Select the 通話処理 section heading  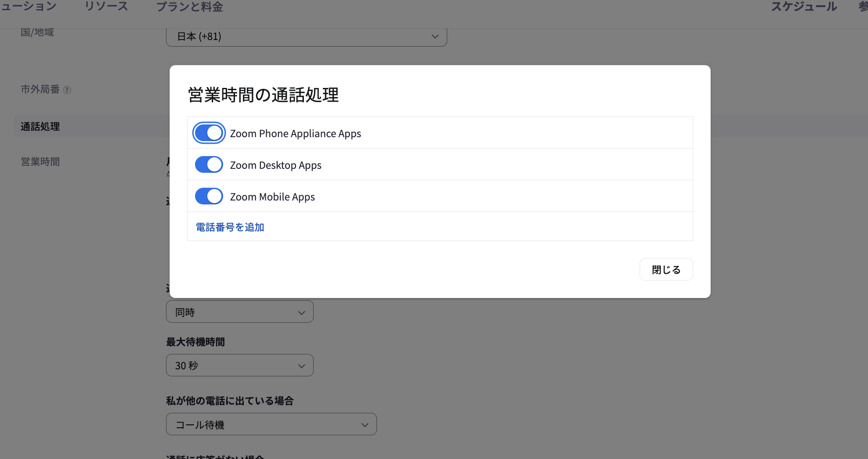[40, 127]
